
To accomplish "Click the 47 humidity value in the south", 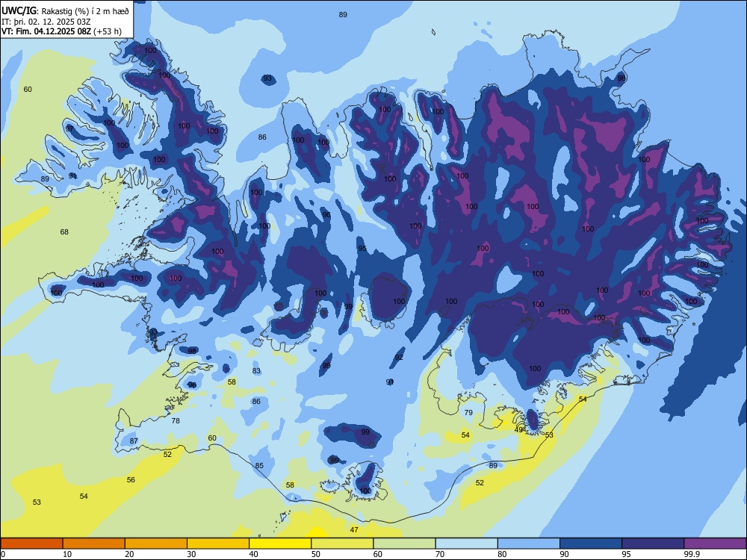I will [x=354, y=529].
